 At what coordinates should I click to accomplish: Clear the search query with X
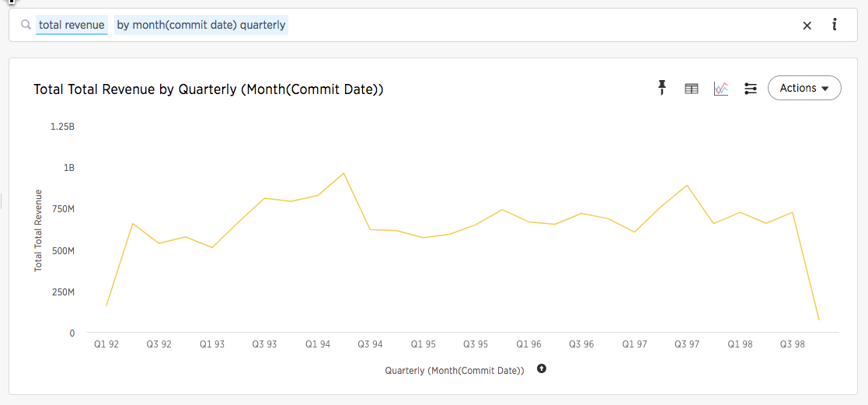(x=807, y=26)
